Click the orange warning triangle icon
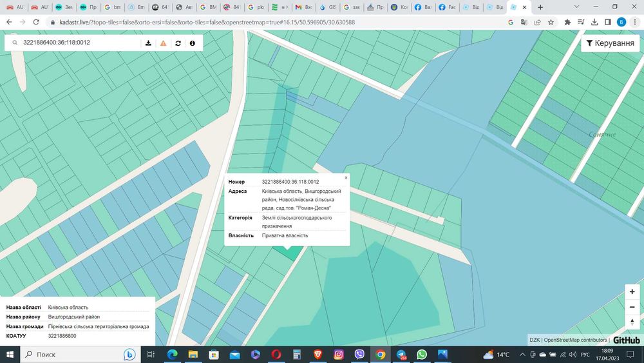Image resolution: width=644 pixels, height=363 pixels. [x=163, y=43]
